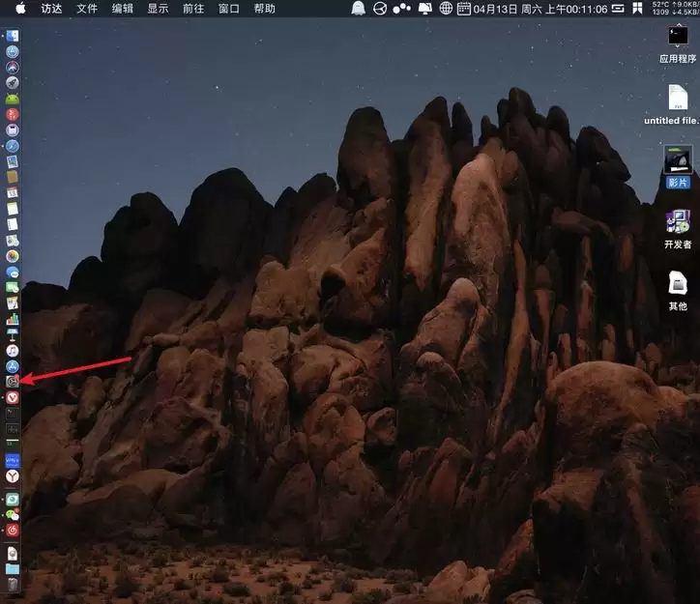Screen dimensions: 700x604
Task: Open the Trash in the Dock
Action: coord(12,585)
